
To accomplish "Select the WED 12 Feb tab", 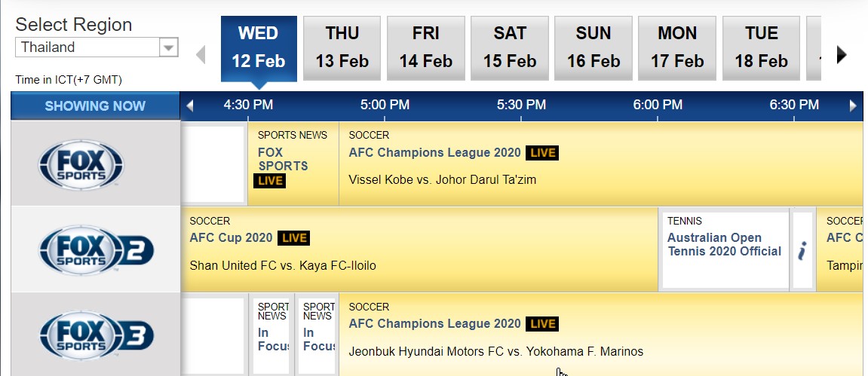I will [259, 47].
